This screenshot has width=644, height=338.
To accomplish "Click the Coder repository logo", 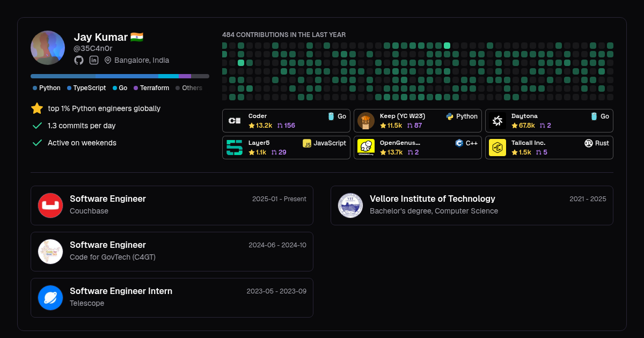I will (x=235, y=121).
